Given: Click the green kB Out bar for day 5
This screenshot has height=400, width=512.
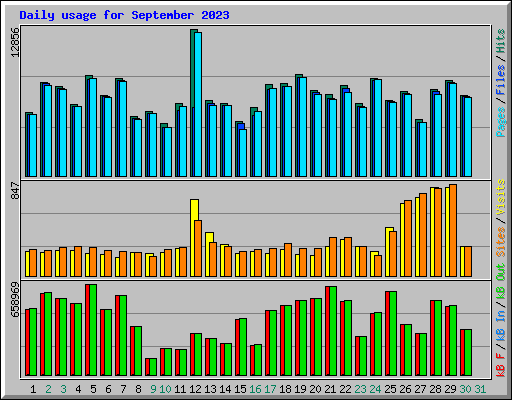Looking at the screenshot, I should 93,330.
